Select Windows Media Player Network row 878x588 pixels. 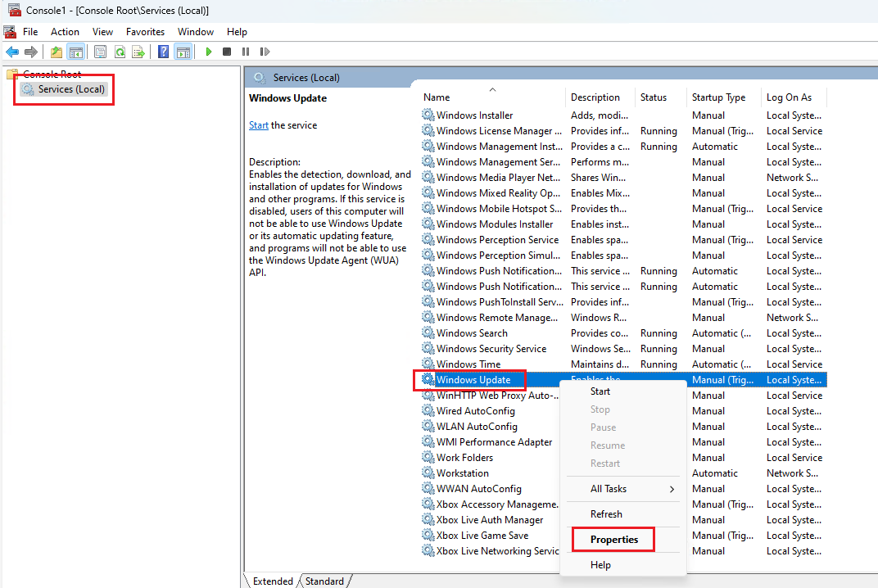622,178
